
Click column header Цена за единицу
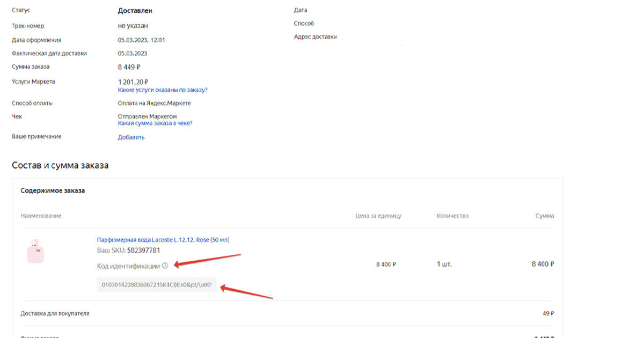pyautogui.click(x=378, y=216)
